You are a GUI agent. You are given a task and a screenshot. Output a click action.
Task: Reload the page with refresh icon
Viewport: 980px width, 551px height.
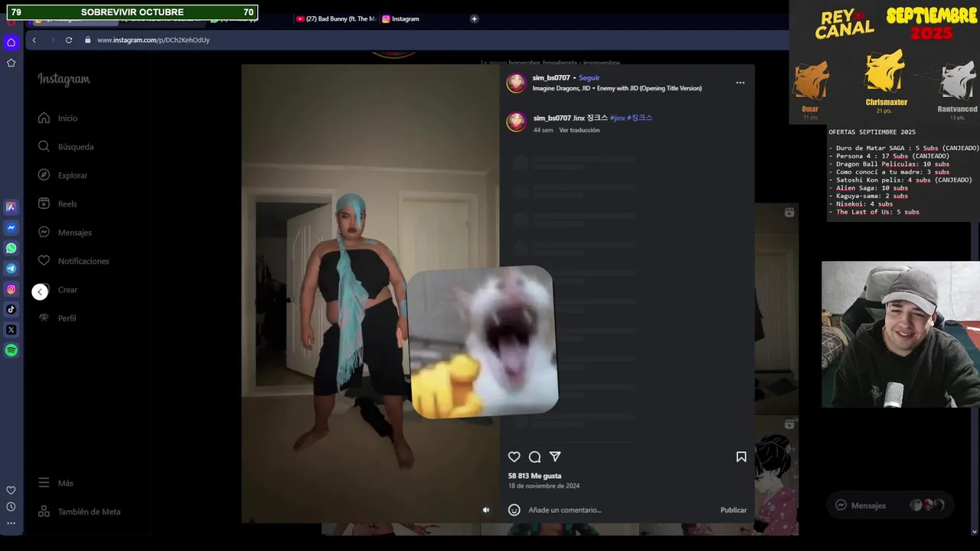pyautogui.click(x=69, y=40)
